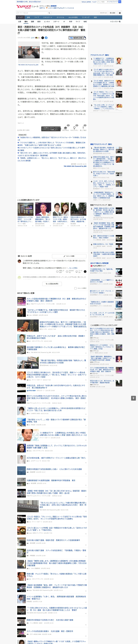Expand comment with もっと見る link
This screenshot has width=138, height=644.
(x=73, y=268)
